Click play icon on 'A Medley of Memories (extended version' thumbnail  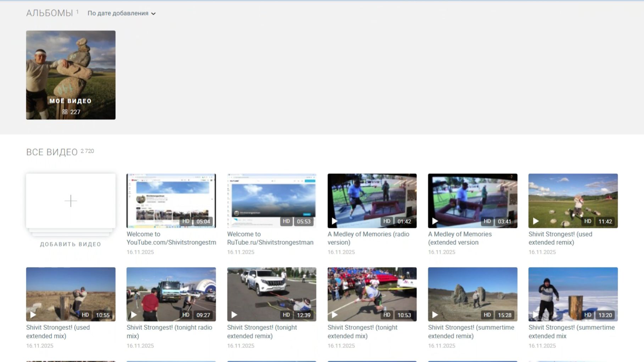coord(435,221)
